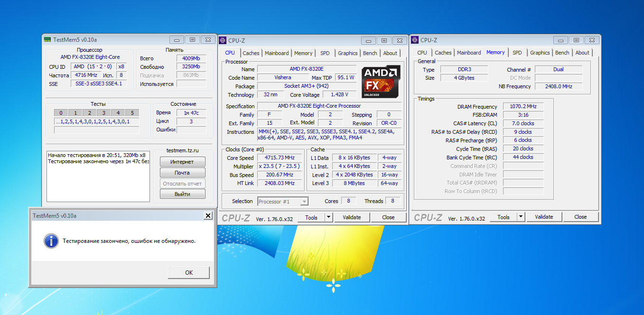Click the TestMem5 Частота value 4716 MHz
The width and height of the screenshot is (644, 315).
pos(86,75)
